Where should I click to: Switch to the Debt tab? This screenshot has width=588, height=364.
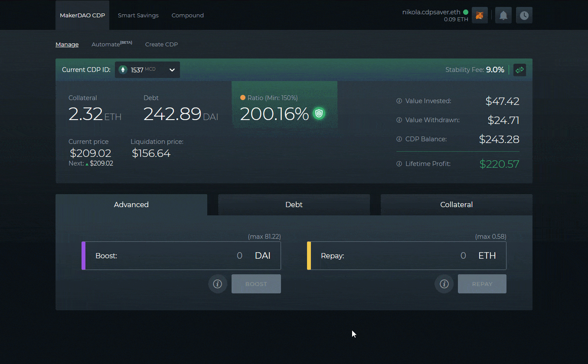294,205
